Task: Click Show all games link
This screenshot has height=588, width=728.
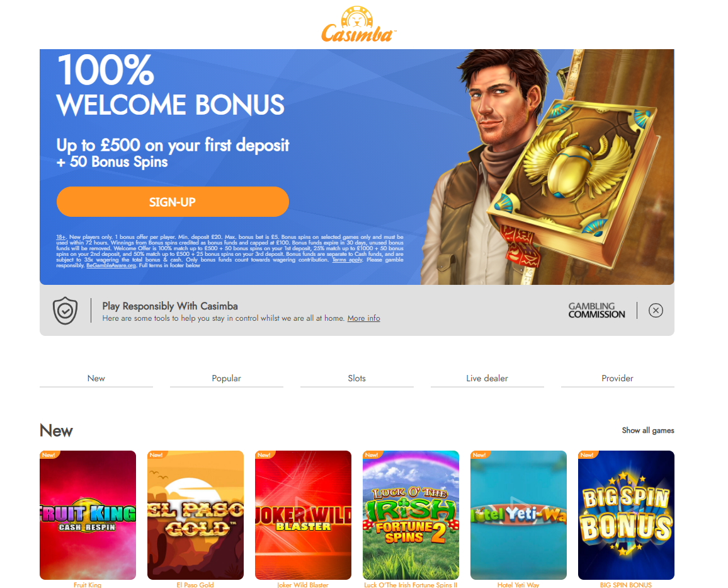Action: click(x=648, y=430)
